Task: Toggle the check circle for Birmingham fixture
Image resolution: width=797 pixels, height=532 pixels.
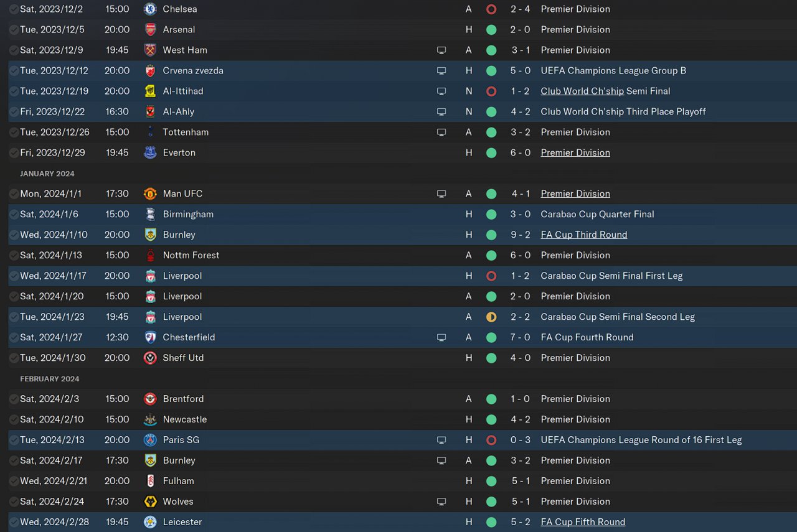Action: coord(14,214)
